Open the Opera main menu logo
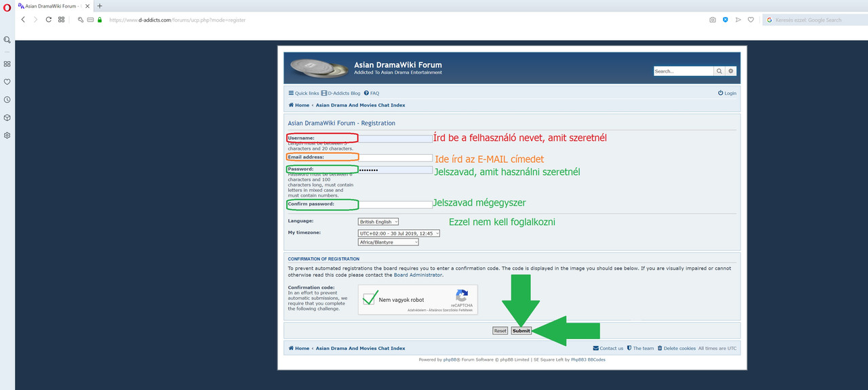Image resolution: width=868 pixels, height=390 pixels. pos(7,6)
